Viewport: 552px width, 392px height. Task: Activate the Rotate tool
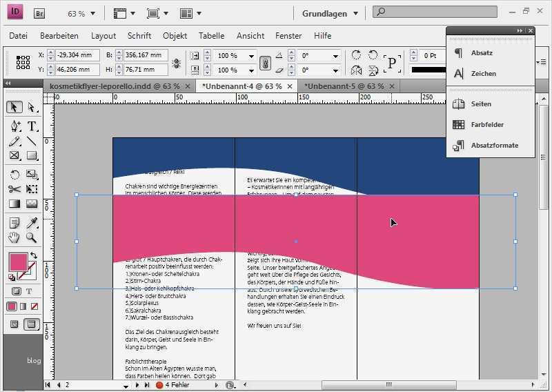[x=14, y=175]
